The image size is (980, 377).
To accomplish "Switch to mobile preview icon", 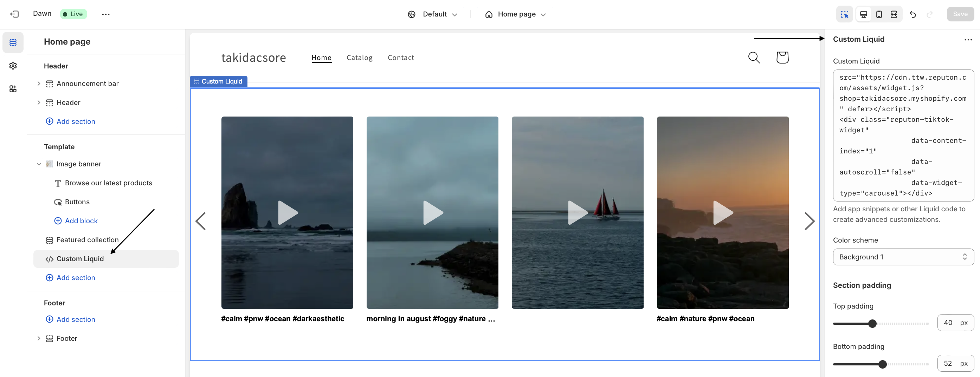I will point(879,14).
